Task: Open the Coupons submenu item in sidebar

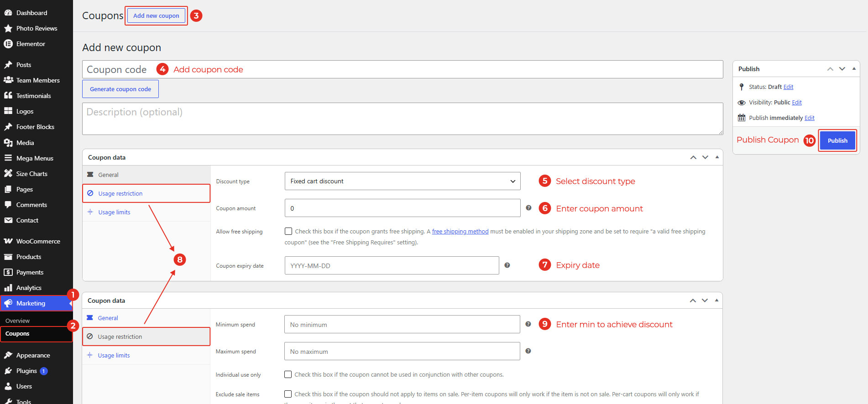Action: point(17,334)
